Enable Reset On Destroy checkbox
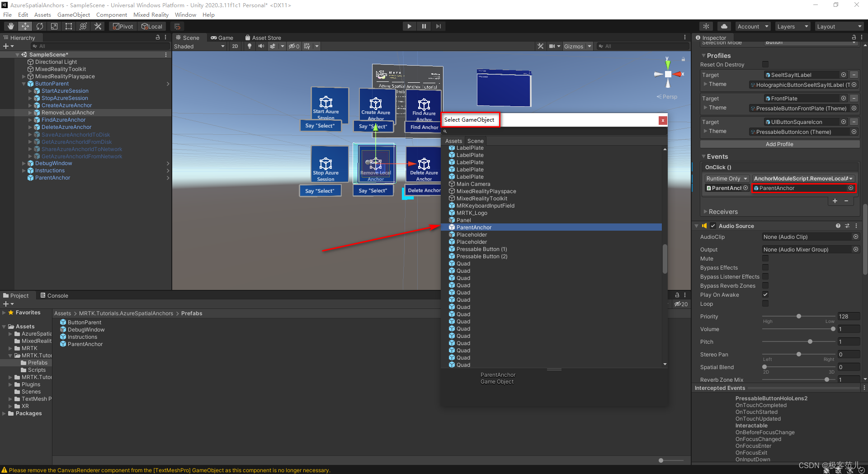 [x=765, y=64]
